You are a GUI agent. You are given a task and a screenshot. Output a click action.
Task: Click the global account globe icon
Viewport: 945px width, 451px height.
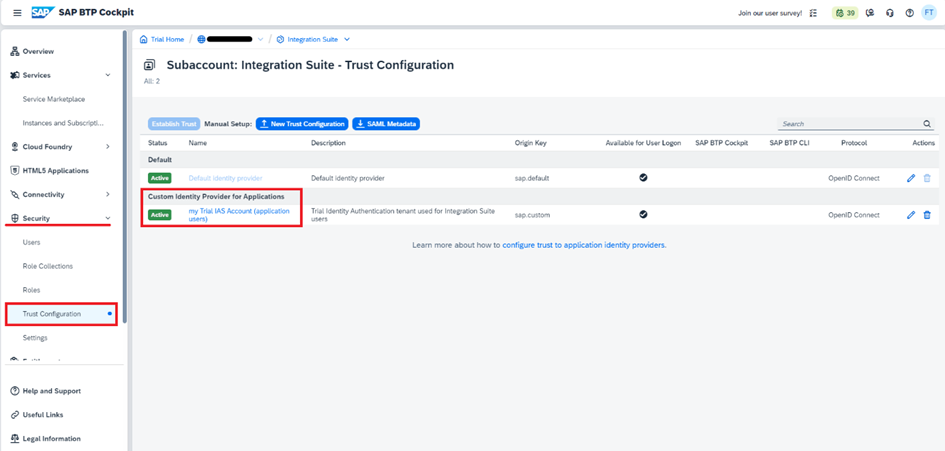pyautogui.click(x=201, y=39)
